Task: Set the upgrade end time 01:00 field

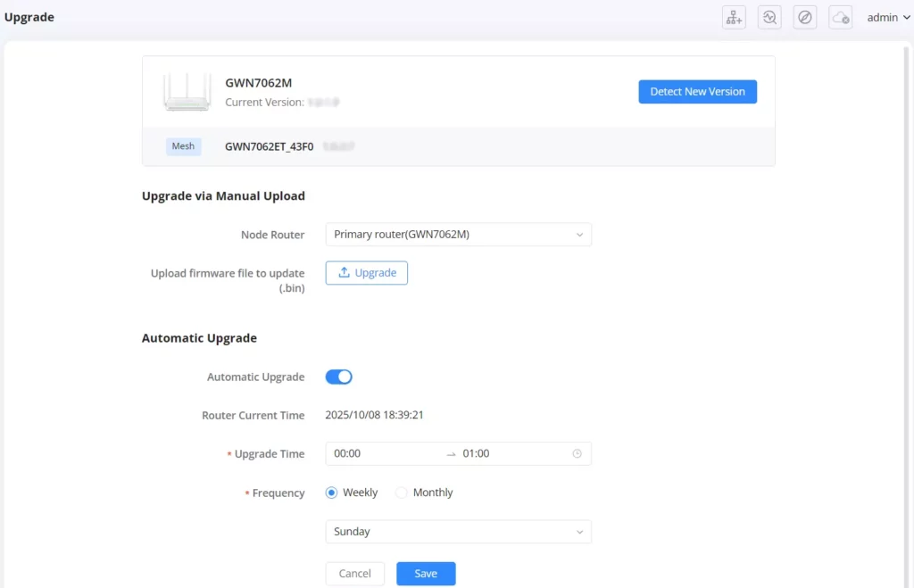Action: click(x=513, y=453)
